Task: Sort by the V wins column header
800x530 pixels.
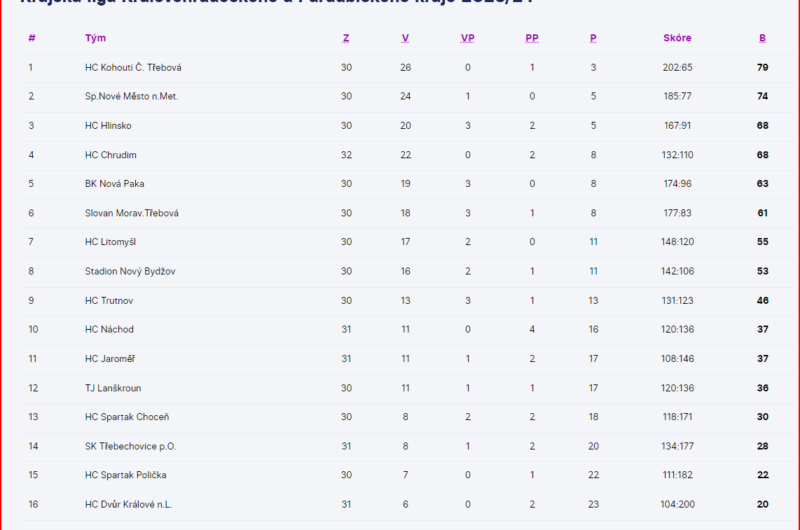Action: (x=405, y=38)
